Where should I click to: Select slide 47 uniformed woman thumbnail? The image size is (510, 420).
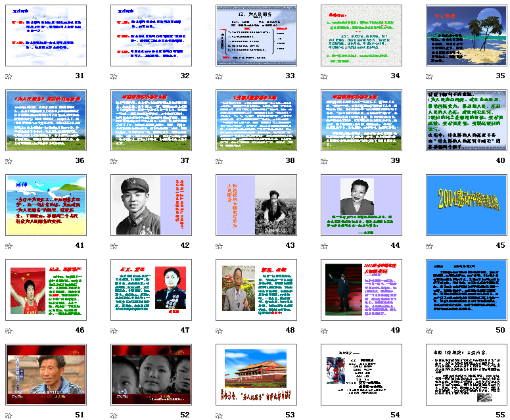151,291
